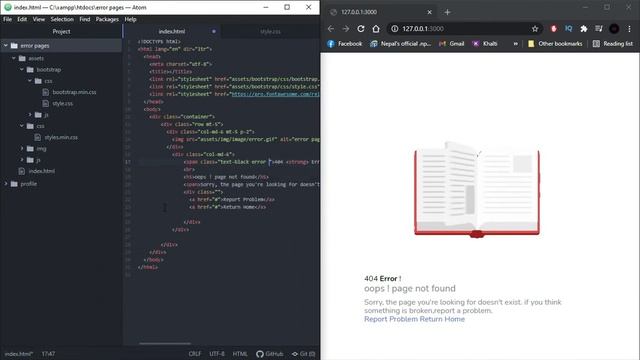
Task: Go back in the browser
Action: click(331, 29)
